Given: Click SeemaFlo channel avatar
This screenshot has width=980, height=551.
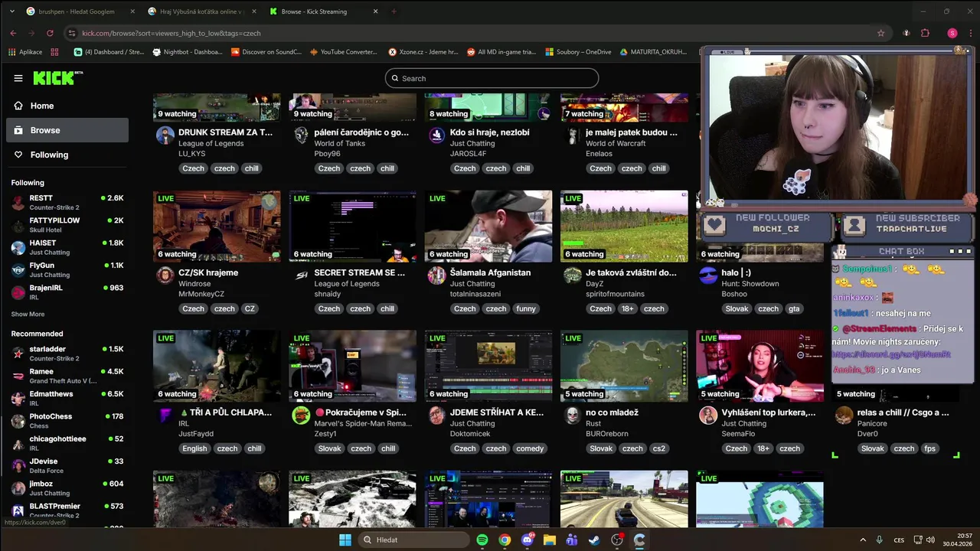Looking at the screenshot, I should click(708, 416).
